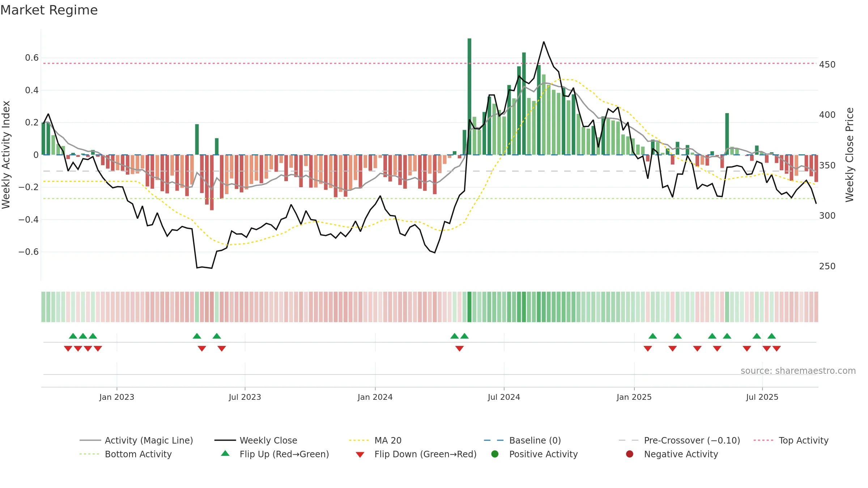Click the gray Activity line sample in legend

point(90,440)
